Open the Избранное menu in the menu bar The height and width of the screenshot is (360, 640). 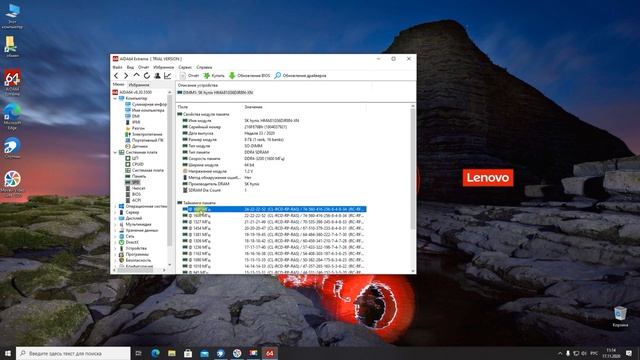[164, 67]
